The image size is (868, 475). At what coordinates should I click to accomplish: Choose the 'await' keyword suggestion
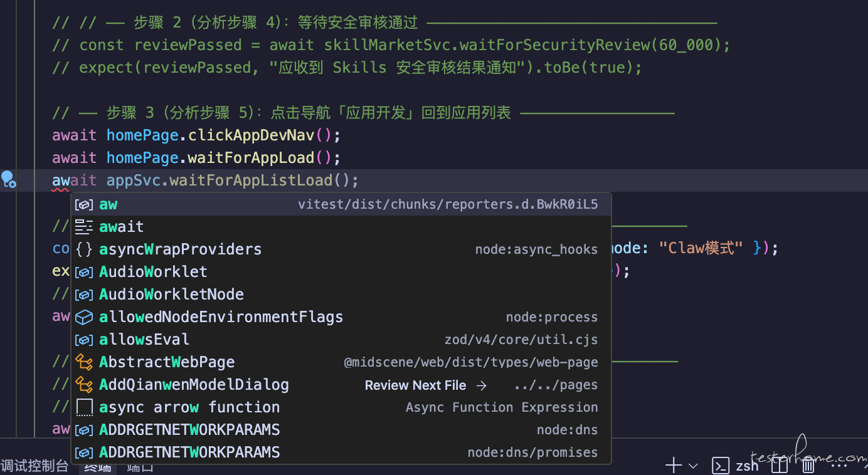(341, 227)
